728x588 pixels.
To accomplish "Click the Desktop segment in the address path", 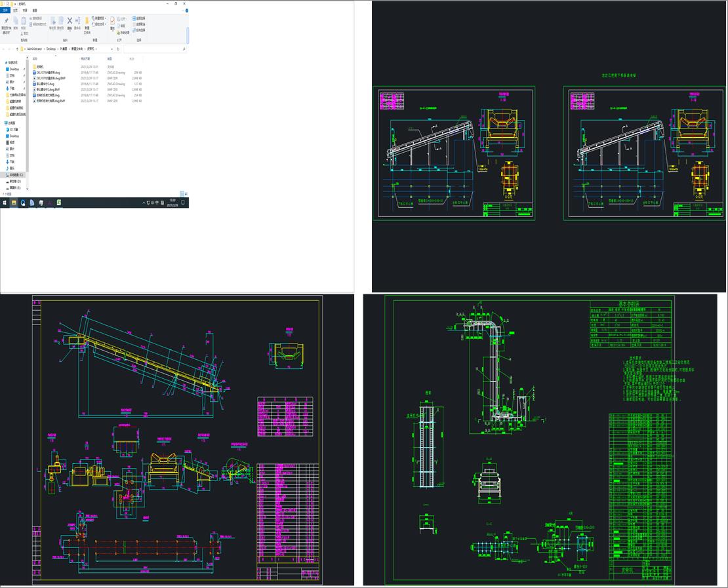I will (x=51, y=49).
